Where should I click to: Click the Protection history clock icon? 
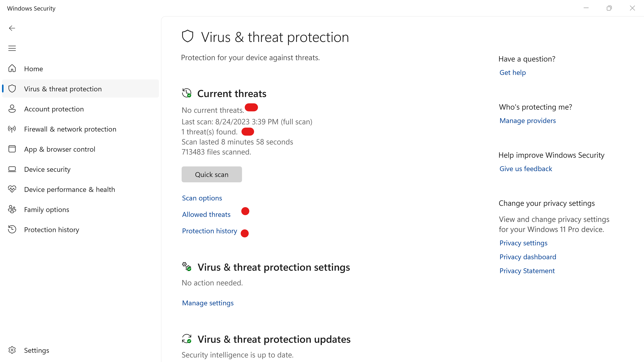12,229
